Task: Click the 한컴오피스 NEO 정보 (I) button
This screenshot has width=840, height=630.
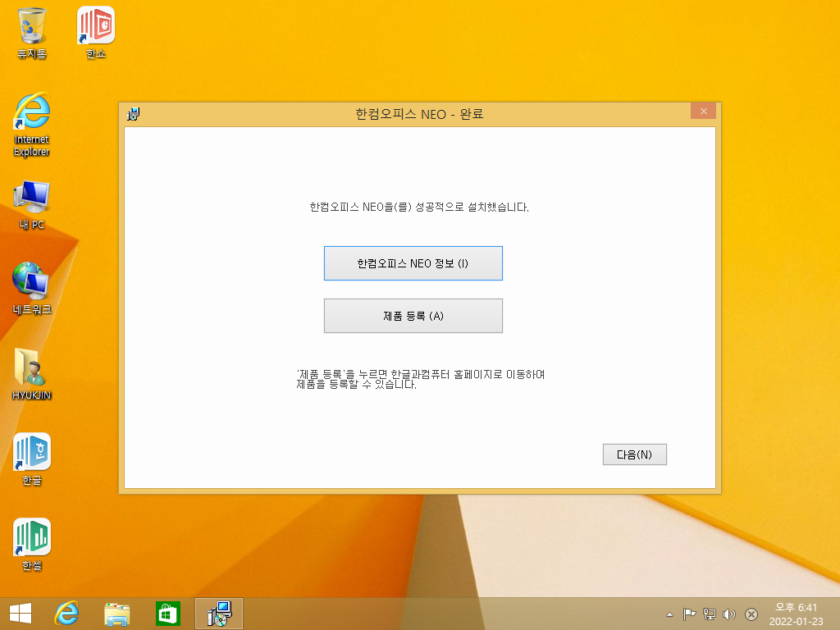Action: coord(413,263)
